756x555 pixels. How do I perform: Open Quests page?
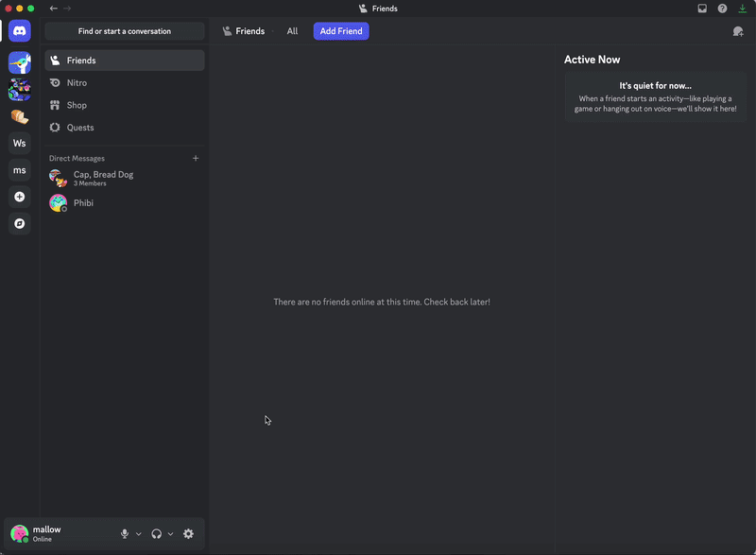(x=125, y=128)
